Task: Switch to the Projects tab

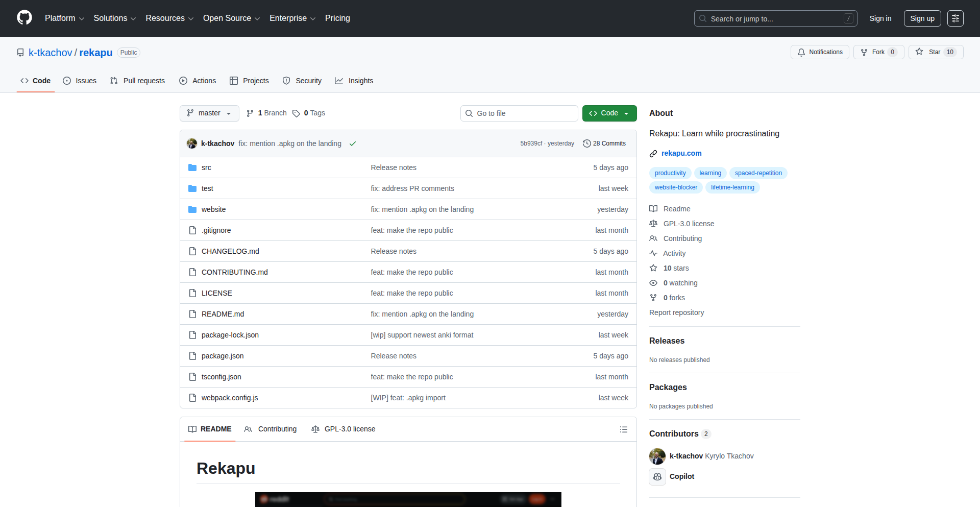Action: pos(249,81)
